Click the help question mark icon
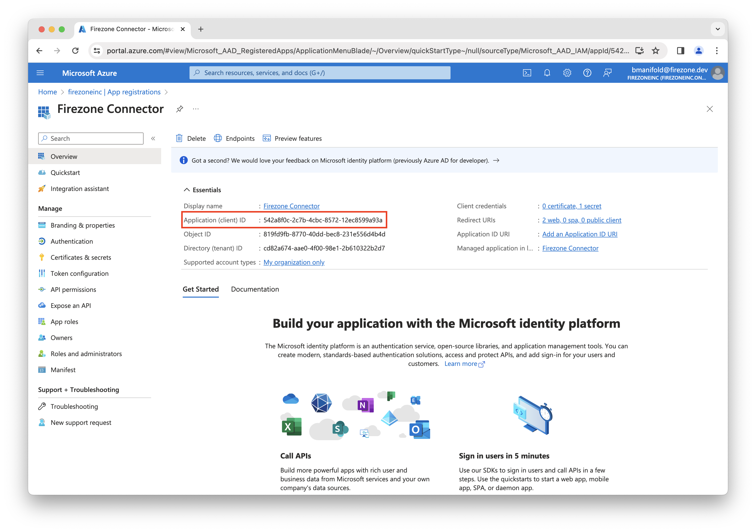Viewport: 756px width, 532px height. [x=587, y=73]
